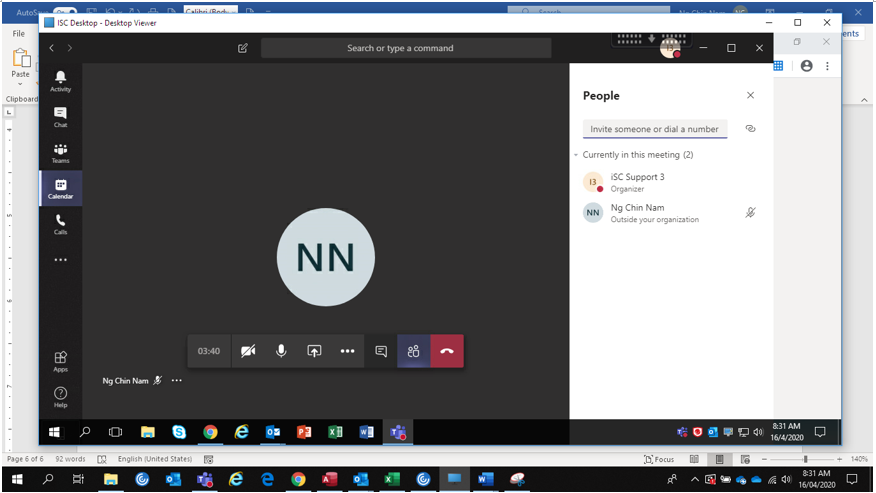The height and width of the screenshot is (493, 876).
Task: Open host Windows Start menu
Action: (x=17, y=480)
